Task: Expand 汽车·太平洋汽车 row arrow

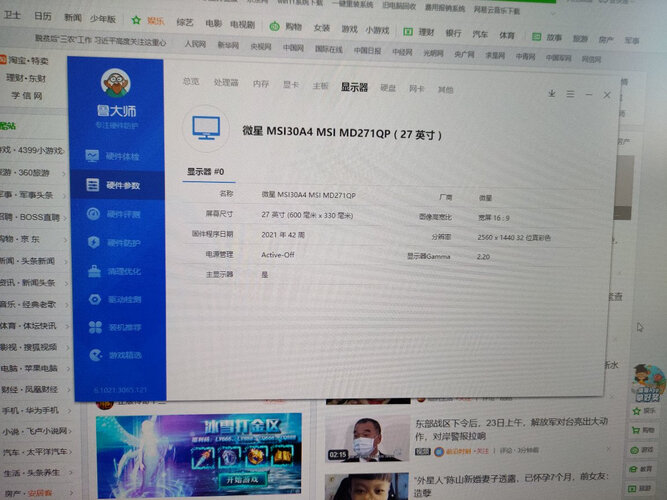Action: 70,452
